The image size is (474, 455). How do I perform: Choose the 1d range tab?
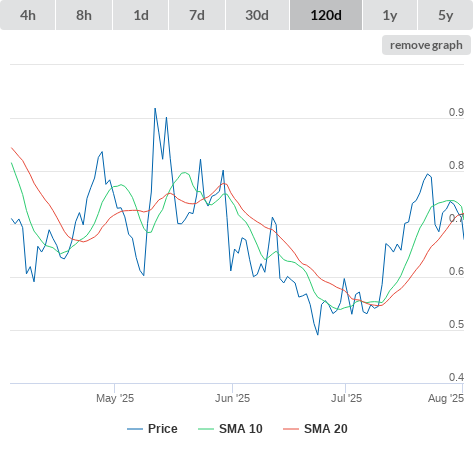(141, 15)
